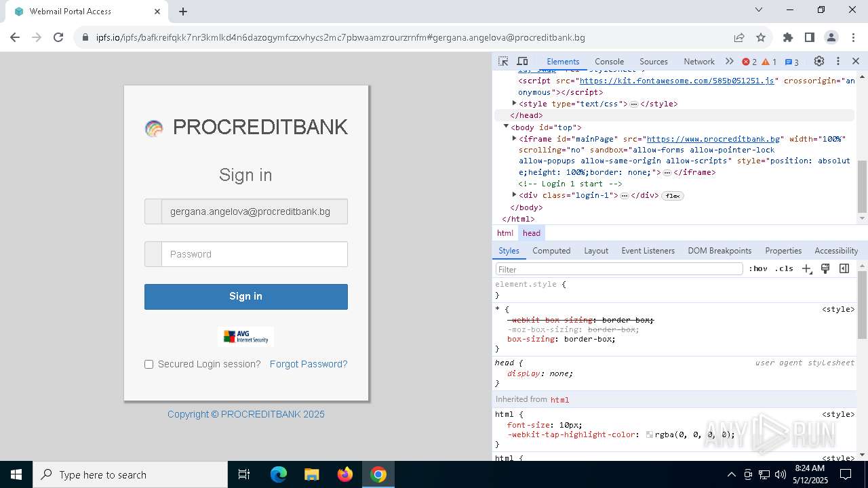The height and width of the screenshot is (488, 868).
Task: Open the kit.fontawesome.com script link
Action: pos(676,81)
